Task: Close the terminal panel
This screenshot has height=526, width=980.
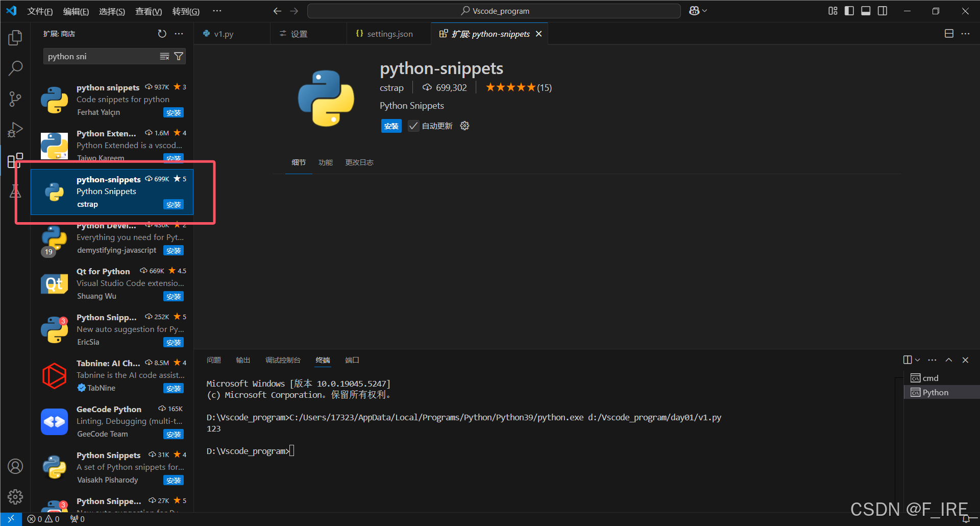Action: pos(965,360)
